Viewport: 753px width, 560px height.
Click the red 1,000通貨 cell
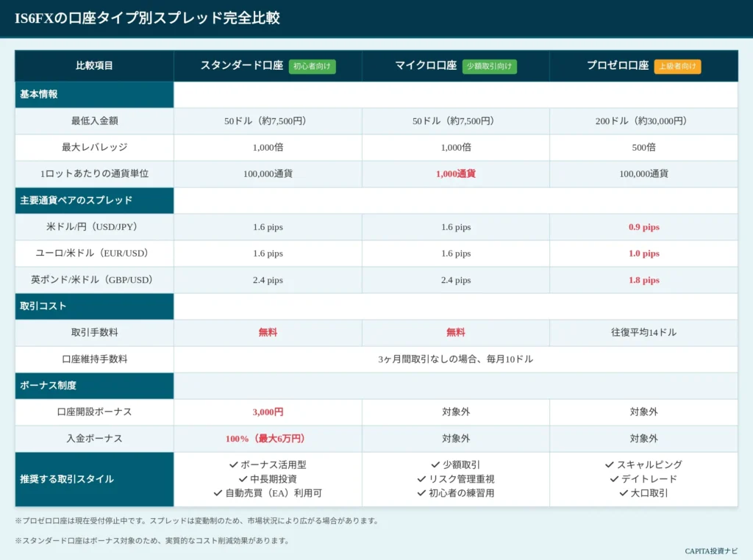click(456, 173)
